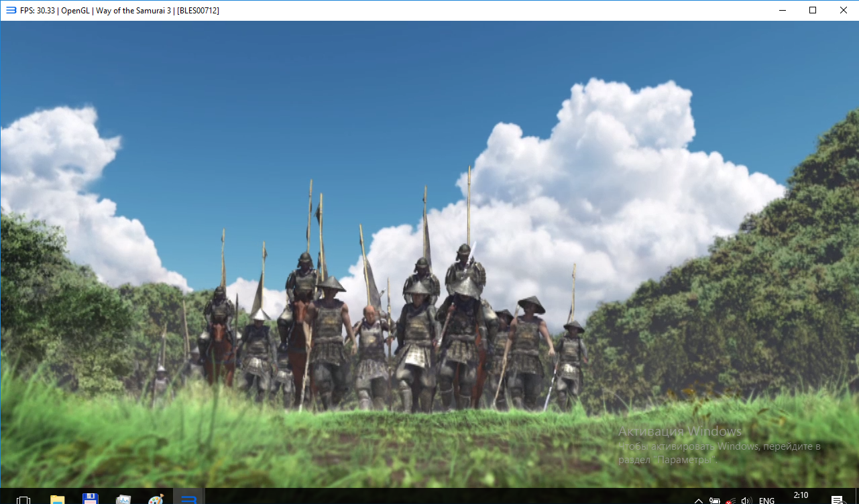
Task: Check battery power status in tray
Action: click(715, 501)
